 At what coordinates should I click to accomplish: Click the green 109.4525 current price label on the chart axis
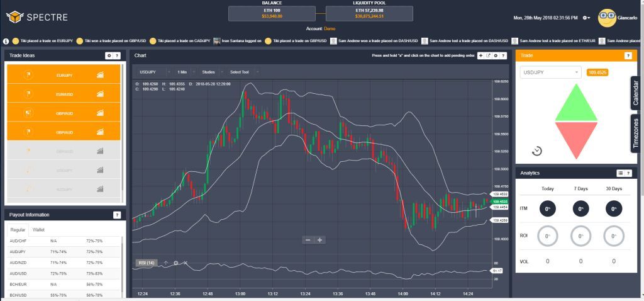[499, 202]
